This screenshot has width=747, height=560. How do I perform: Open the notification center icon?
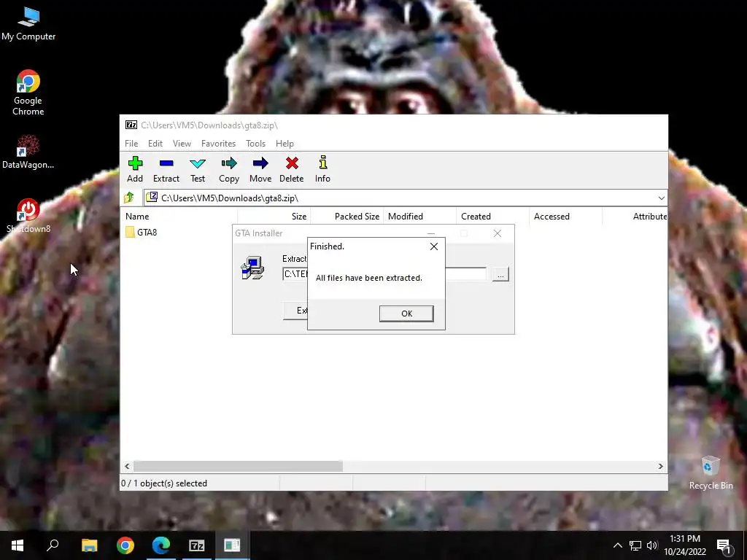tap(724, 546)
